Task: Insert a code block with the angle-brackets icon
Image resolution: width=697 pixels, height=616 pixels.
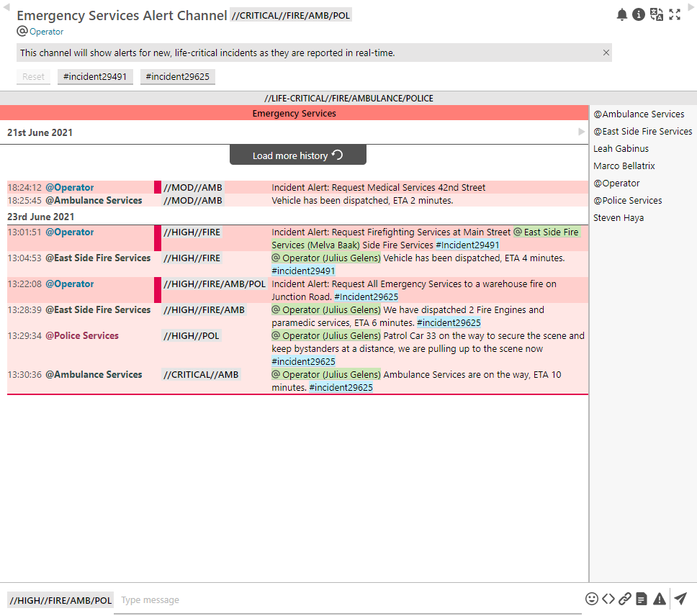Action: pyautogui.click(x=608, y=599)
